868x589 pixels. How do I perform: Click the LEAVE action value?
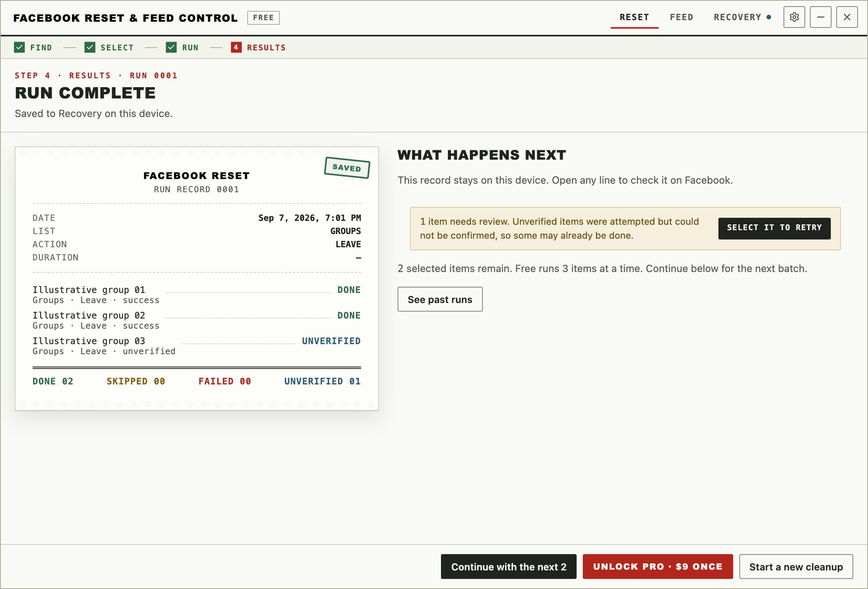pos(348,244)
